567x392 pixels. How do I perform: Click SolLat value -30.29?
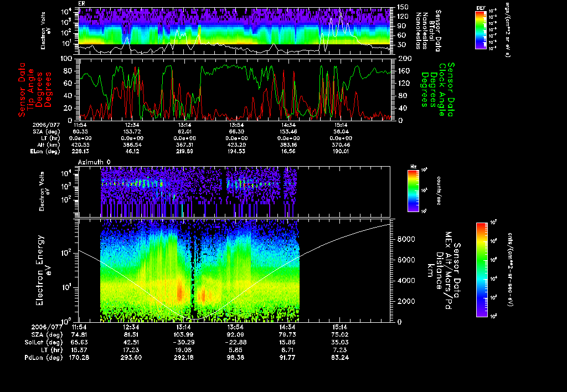pos(184,342)
